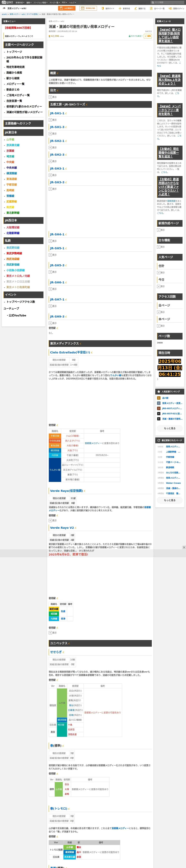186x868 pixels.
Task: Click 全ページ一覧 in the header toolbar
Action: [157, 8]
